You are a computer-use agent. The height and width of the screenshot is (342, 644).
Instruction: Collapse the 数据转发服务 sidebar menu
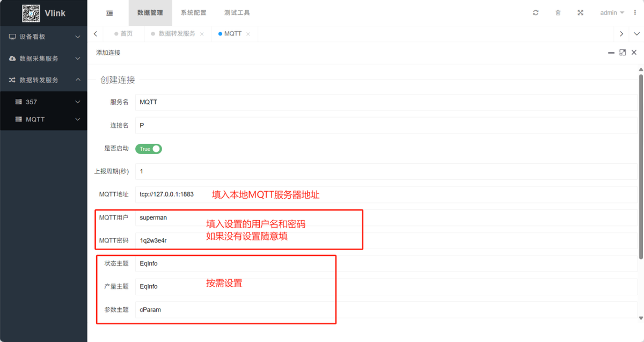click(x=43, y=80)
